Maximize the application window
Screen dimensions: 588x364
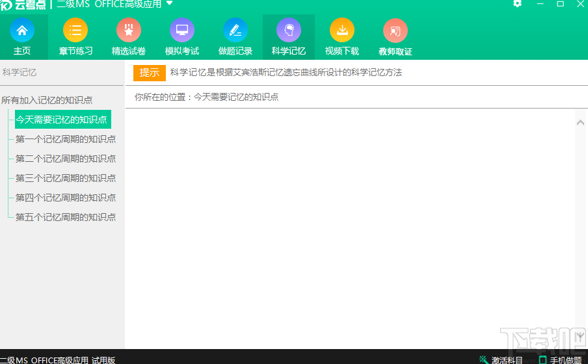tap(560, 4)
